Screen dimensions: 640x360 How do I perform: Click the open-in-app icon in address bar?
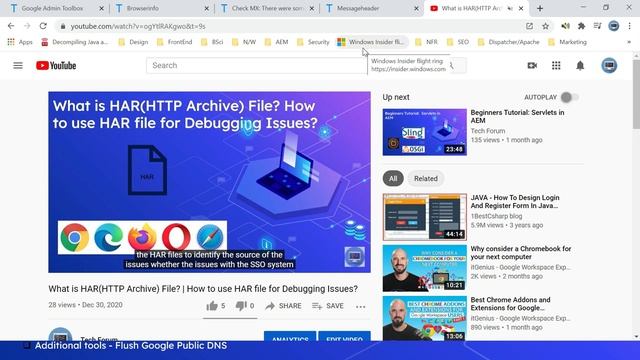point(529,26)
